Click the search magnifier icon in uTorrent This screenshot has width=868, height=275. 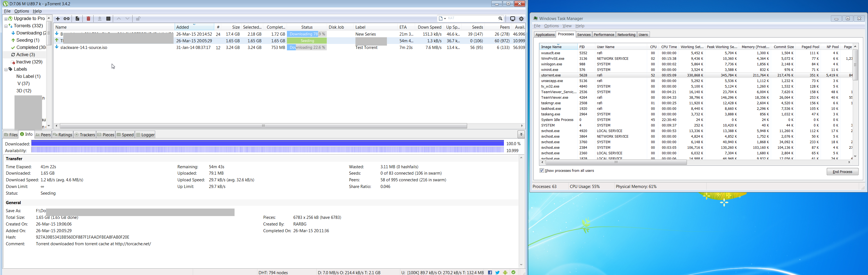coord(500,18)
